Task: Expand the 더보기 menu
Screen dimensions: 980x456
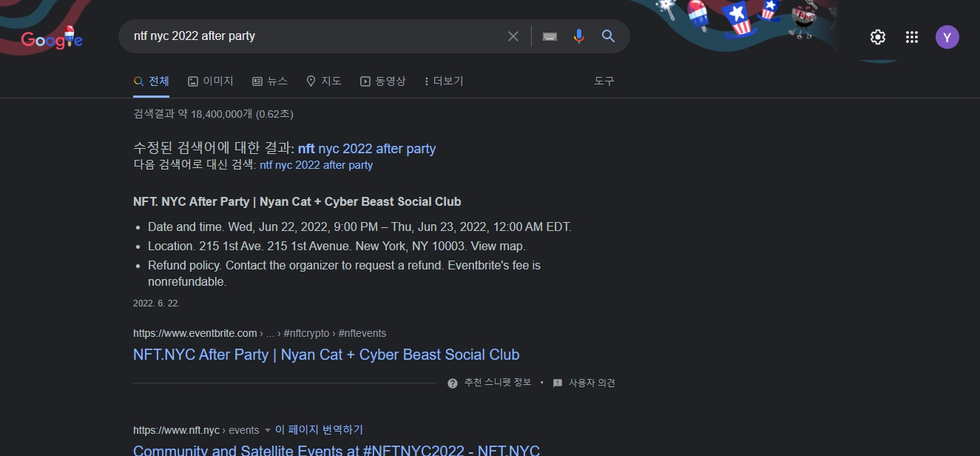Action: tap(444, 81)
